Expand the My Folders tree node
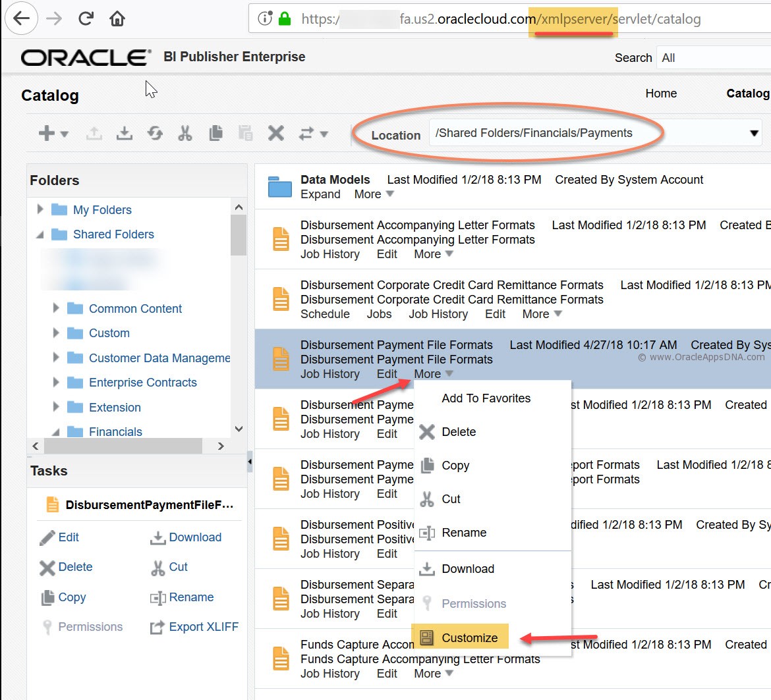This screenshot has width=771, height=700. pos(40,209)
